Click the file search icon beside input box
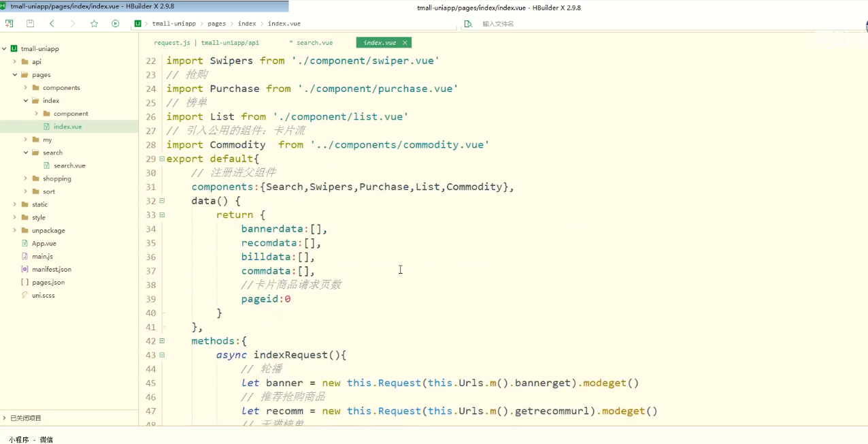The image size is (868, 444). [467, 23]
